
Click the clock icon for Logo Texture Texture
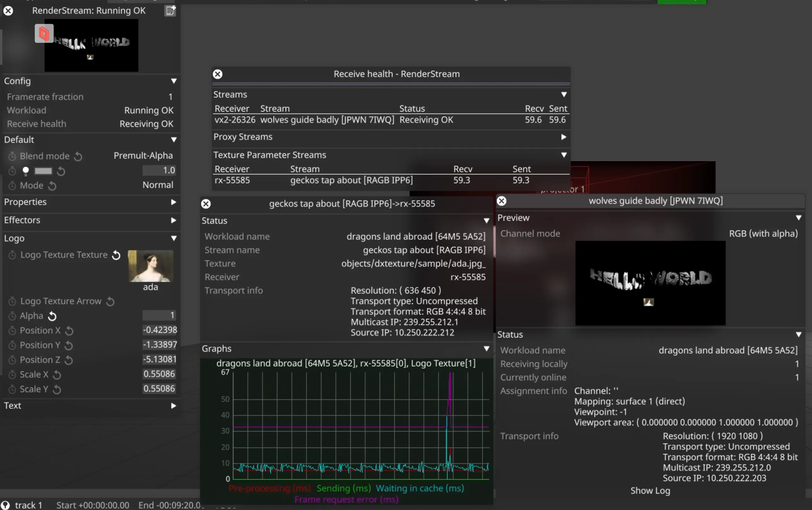click(x=12, y=255)
